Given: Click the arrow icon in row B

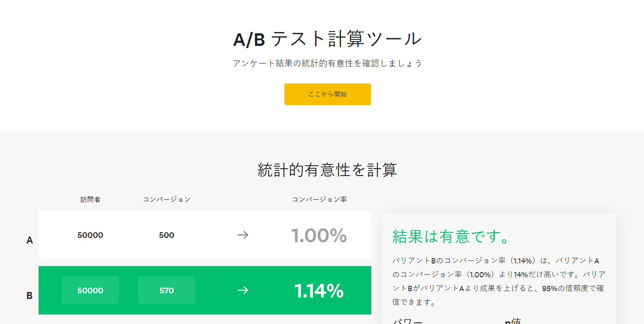Looking at the screenshot, I should pyautogui.click(x=243, y=290).
